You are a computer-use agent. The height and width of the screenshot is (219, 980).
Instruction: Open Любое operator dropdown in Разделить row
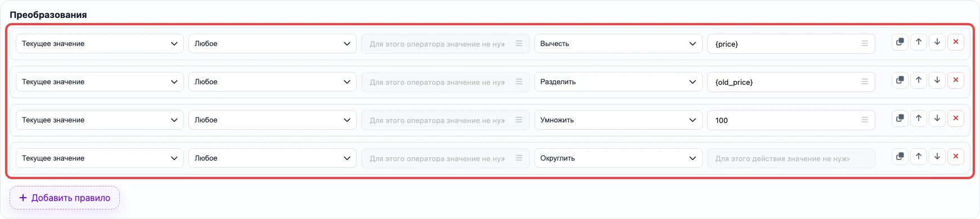pyautogui.click(x=272, y=82)
